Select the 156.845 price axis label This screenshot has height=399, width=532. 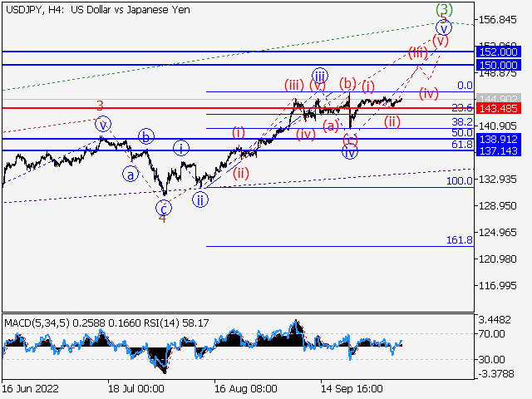pyautogui.click(x=497, y=20)
